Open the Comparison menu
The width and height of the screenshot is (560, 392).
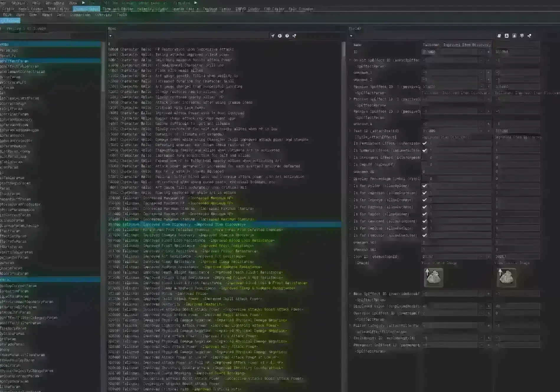coord(80,15)
